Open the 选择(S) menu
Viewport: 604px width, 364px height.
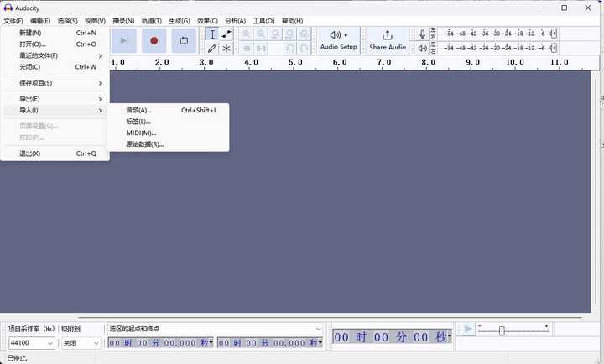[x=67, y=21]
